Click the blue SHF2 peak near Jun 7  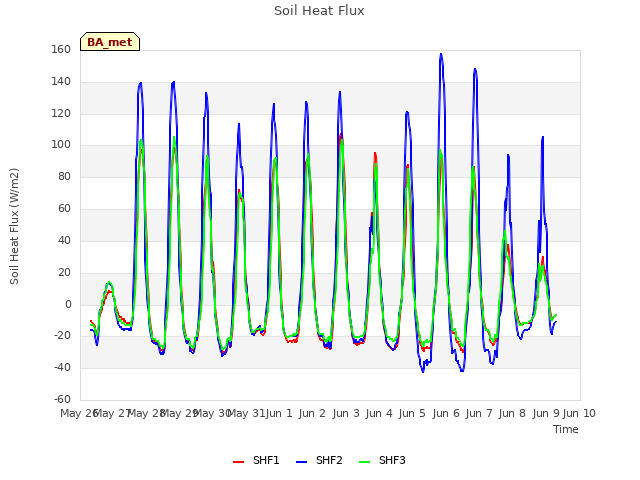(475, 69)
